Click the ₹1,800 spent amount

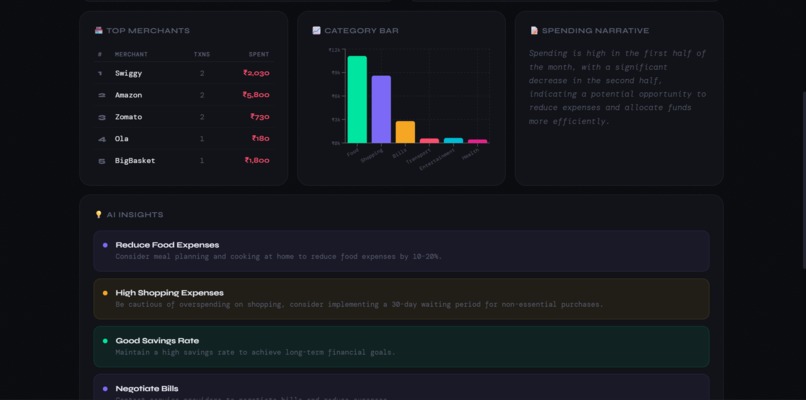257,160
